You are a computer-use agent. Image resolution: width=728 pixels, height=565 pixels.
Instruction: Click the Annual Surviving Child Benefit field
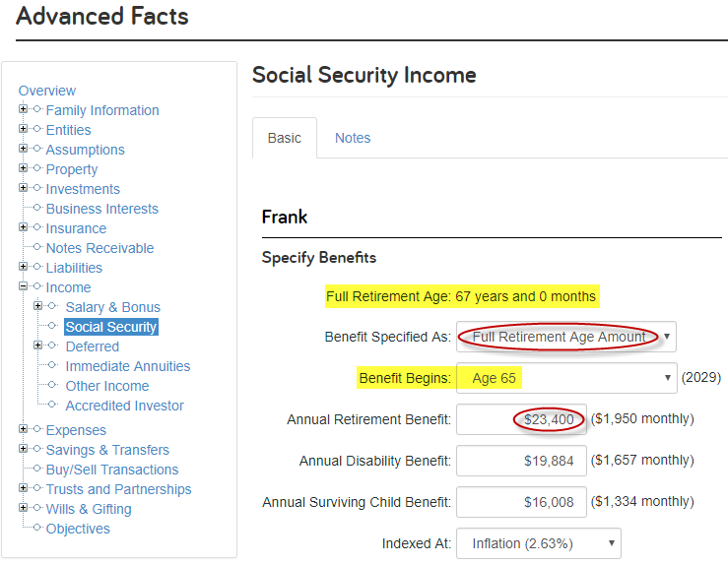tap(521, 502)
